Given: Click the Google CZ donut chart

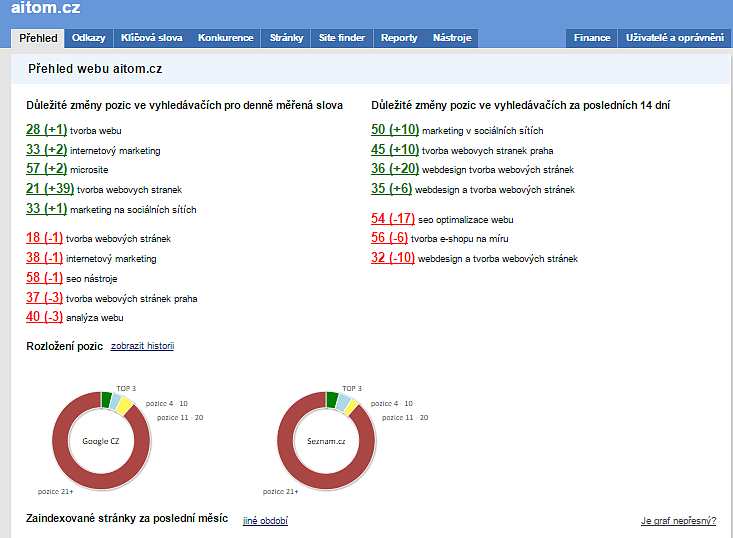Looking at the screenshot, I should click(101, 440).
